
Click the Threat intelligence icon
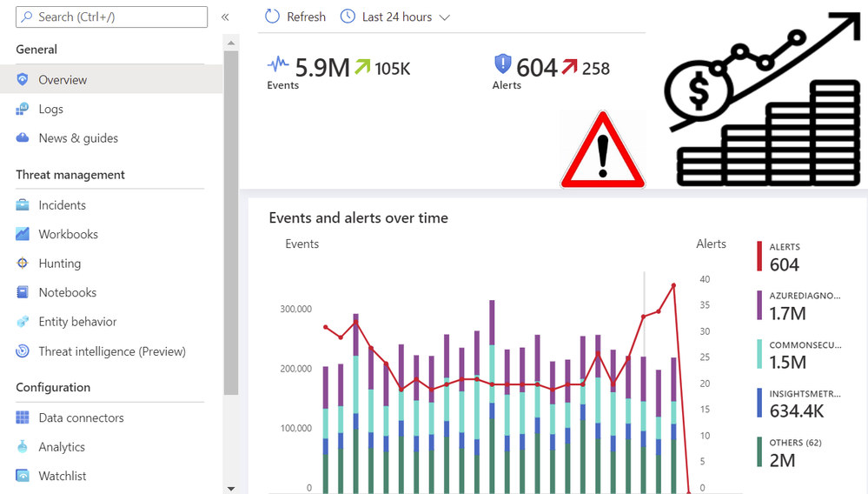[x=22, y=351]
